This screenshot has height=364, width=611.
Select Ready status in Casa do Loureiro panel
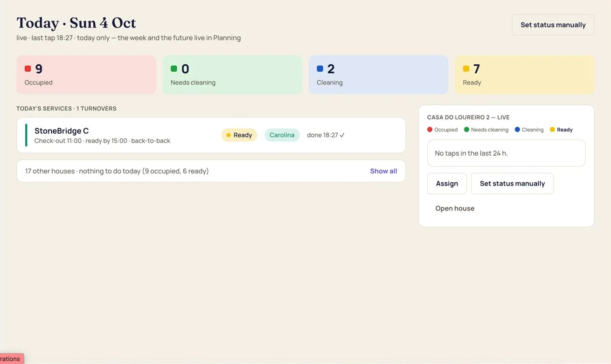[561, 130]
